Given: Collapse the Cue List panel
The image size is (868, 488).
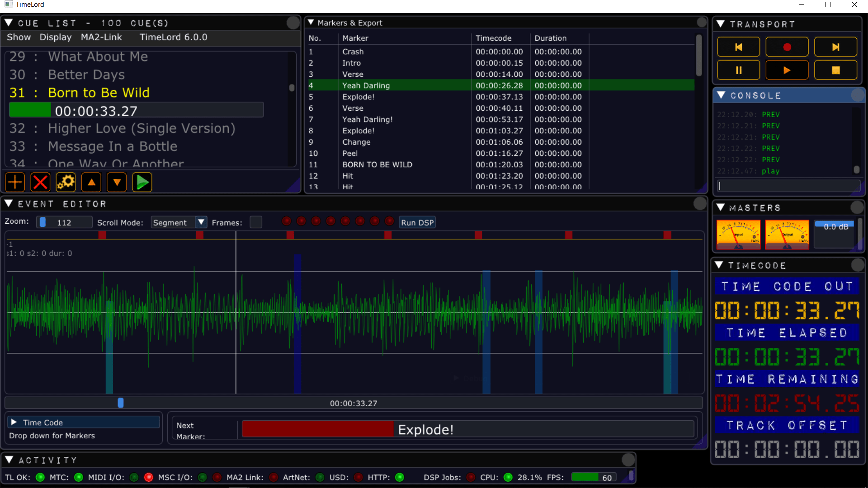Looking at the screenshot, I should [x=9, y=23].
